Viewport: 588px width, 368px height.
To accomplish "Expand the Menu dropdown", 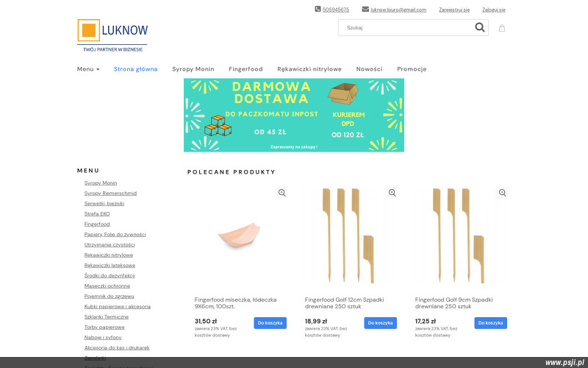I will click(x=88, y=69).
